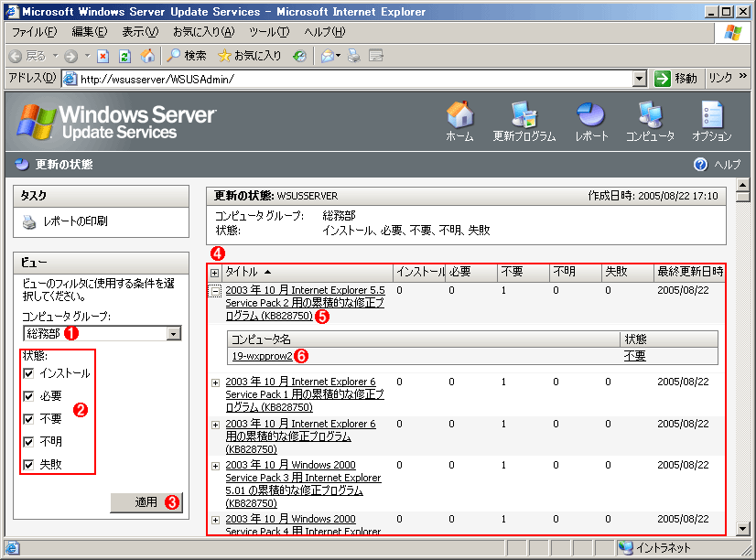Click the Edit page icon in the toolbar
This screenshot has height=560, width=756.
pos(376,57)
